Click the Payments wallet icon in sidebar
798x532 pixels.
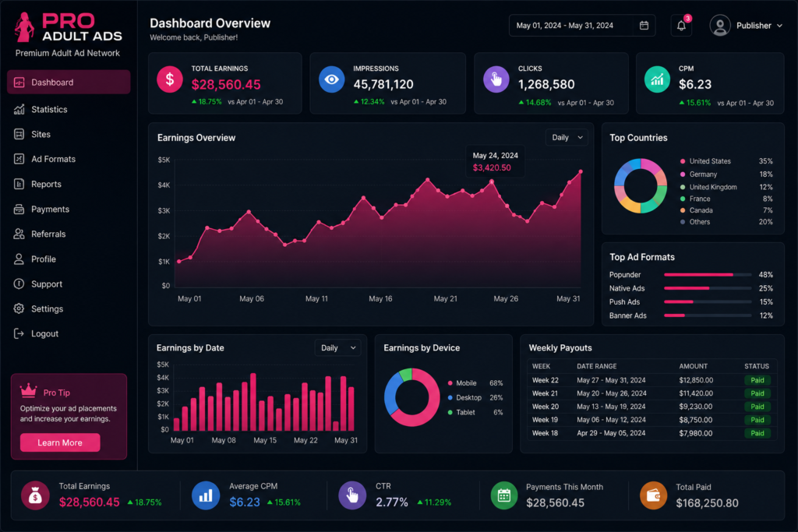(x=19, y=209)
